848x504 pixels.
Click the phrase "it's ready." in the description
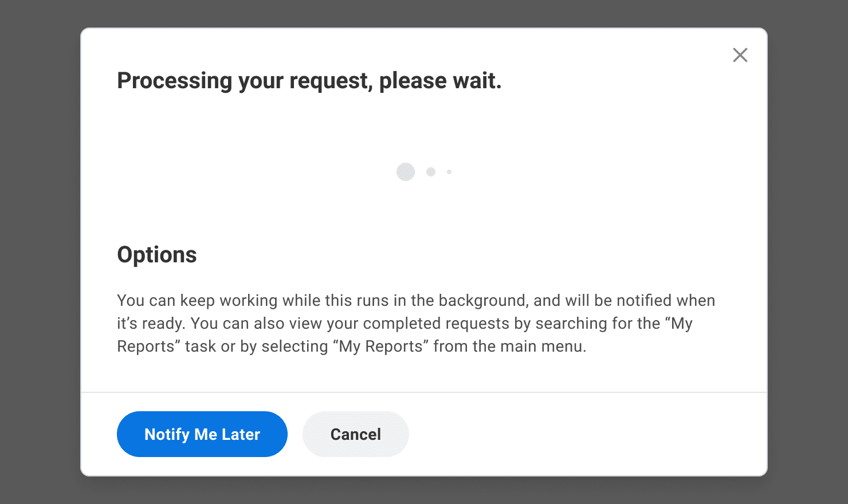pyautogui.click(x=151, y=324)
